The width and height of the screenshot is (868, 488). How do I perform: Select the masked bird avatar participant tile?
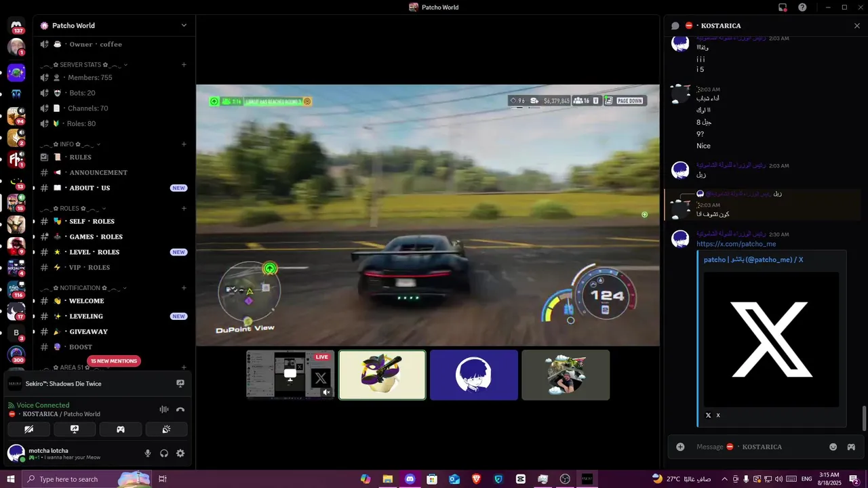tap(382, 375)
